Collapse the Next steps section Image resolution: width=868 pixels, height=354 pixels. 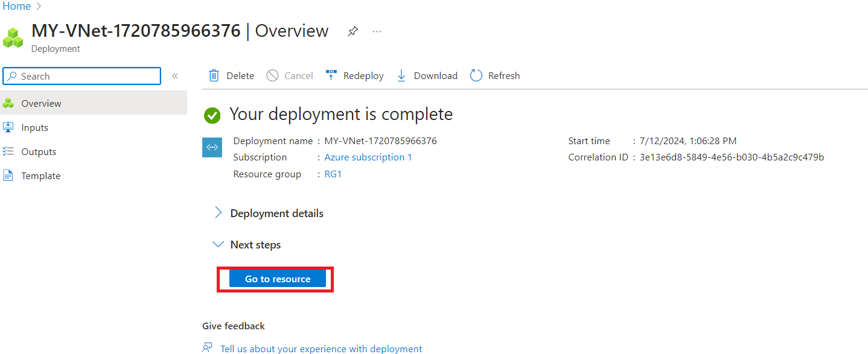pos(219,245)
